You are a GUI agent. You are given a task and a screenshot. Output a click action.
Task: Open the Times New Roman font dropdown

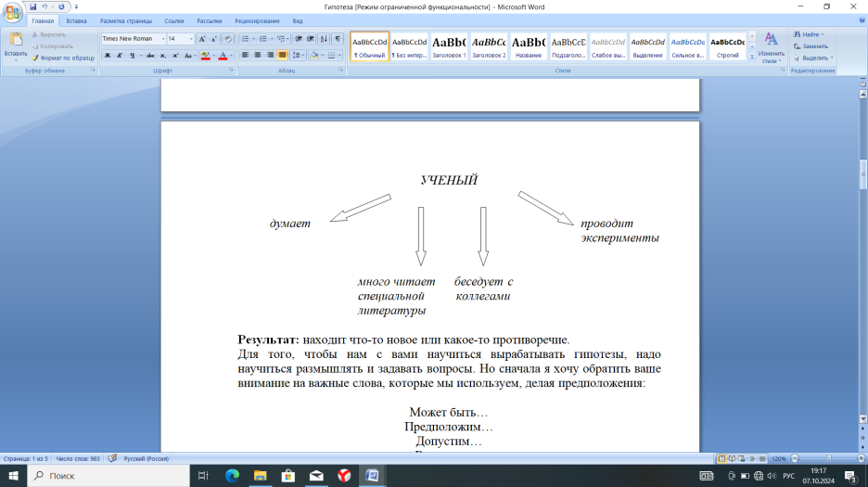pos(163,39)
